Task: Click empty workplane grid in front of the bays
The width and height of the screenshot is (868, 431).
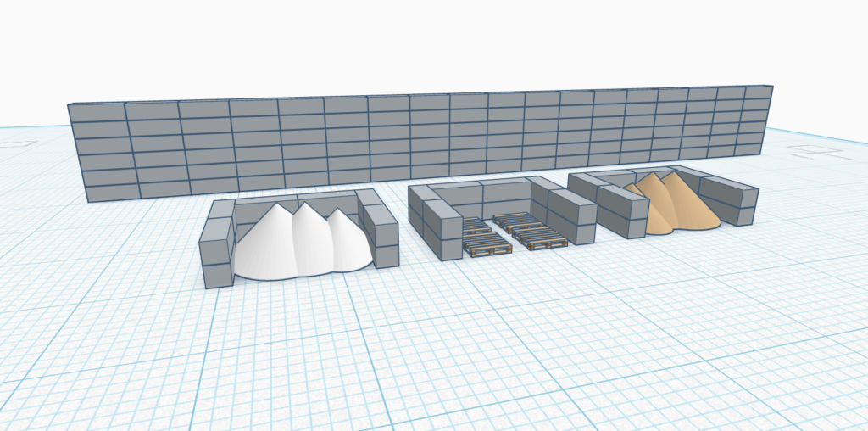Action: pyautogui.click(x=424, y=356)
